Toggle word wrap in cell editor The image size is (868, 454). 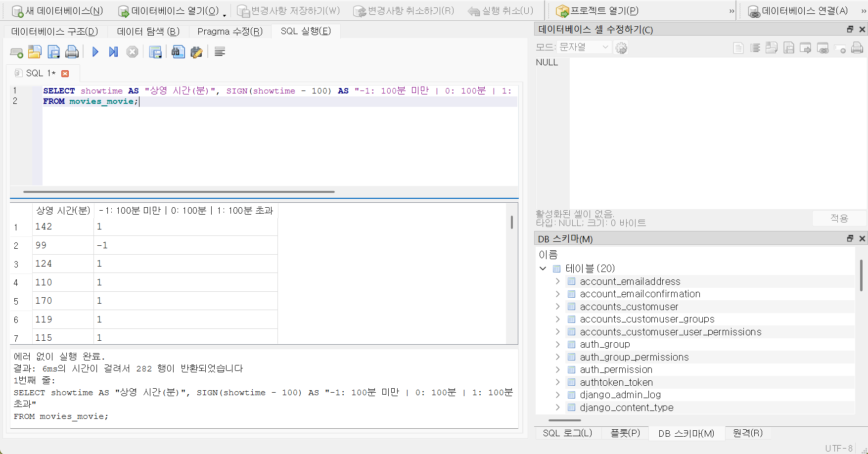[755, 48]
